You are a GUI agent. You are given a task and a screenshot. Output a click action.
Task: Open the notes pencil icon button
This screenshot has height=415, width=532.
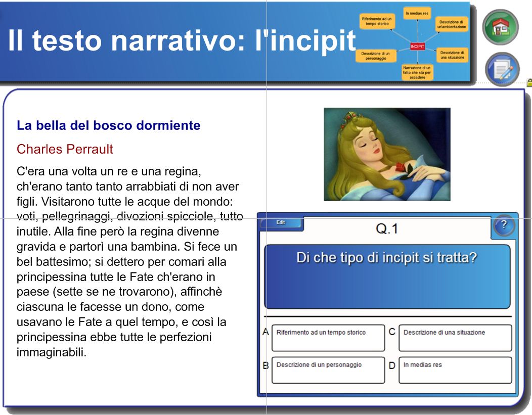[x=502, y=69]
